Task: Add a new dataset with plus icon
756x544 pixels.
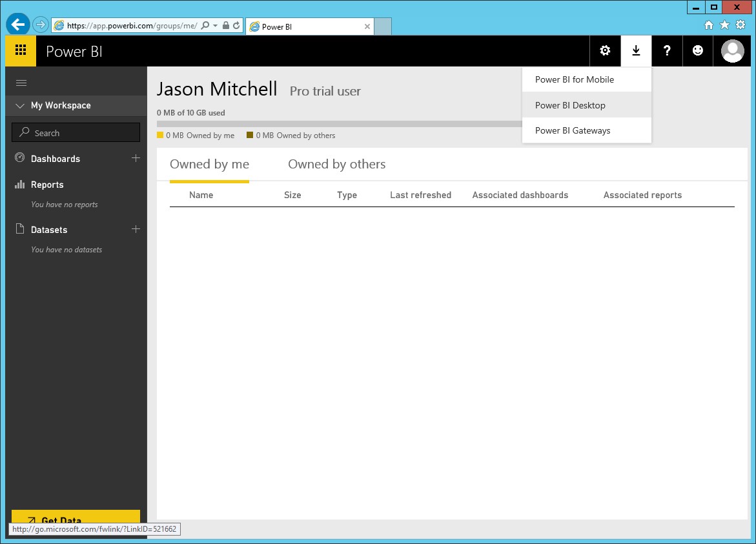Action: click(x=136, y=229)
